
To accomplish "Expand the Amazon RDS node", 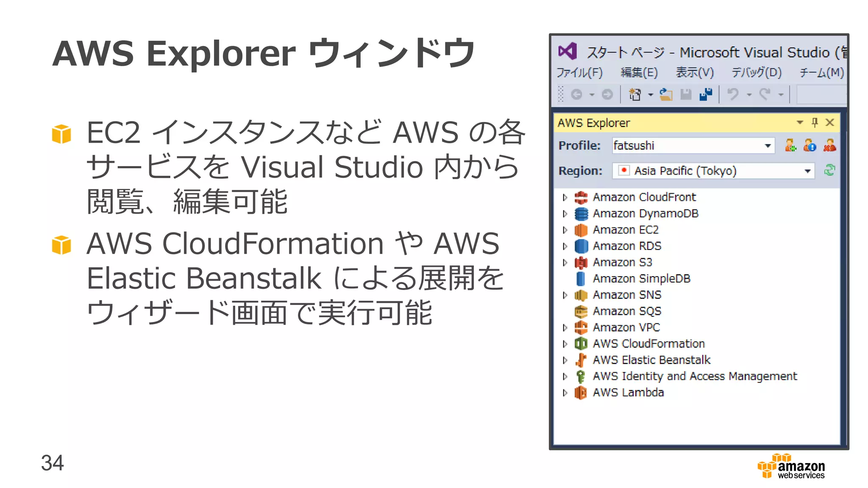I will (565, 246).
